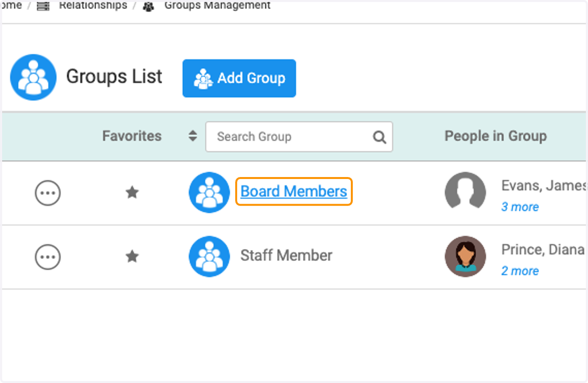The width and height of the screenshot is (588, 383).
Task: Click the search magnifier icon
Action: pos(379,137)
